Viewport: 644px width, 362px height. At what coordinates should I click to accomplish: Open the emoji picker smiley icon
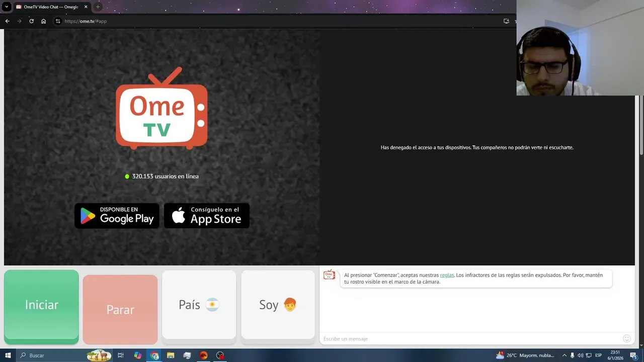pyautogui.click(x=627, y=339)
